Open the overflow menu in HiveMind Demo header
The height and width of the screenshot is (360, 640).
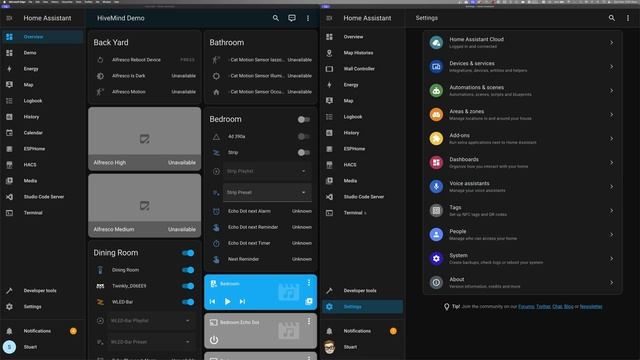point(308,18)
